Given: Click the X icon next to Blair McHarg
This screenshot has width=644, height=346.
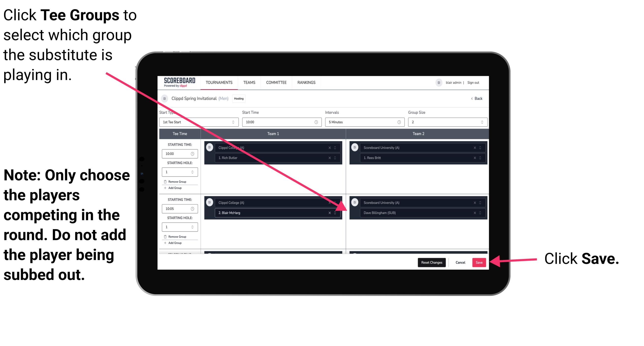Looking at the screenshot, I should 330,213.
